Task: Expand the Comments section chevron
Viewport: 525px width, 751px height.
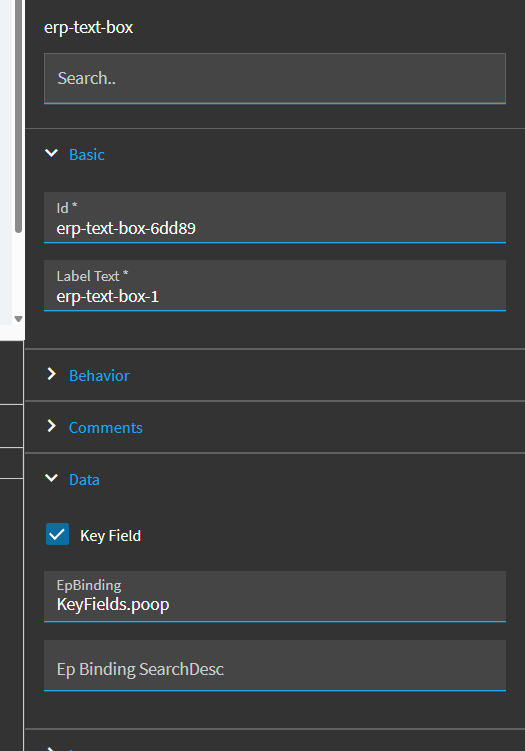Action: (x=52, y=426)
